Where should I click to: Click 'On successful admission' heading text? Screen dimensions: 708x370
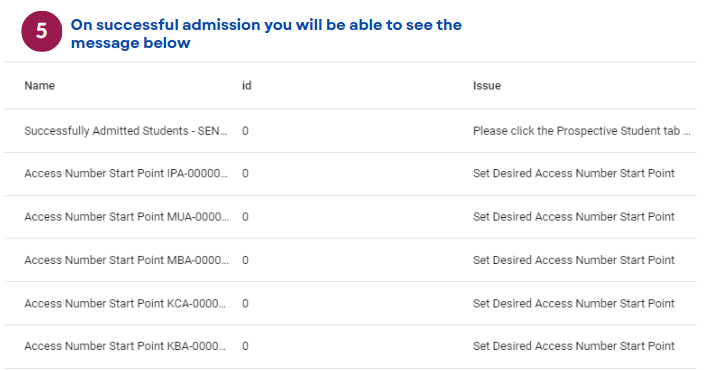(x=266, y=34)
